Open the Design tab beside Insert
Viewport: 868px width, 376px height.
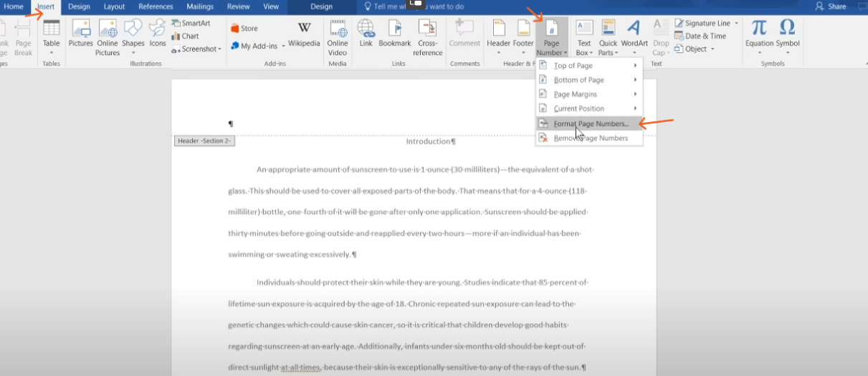point(79,6)
